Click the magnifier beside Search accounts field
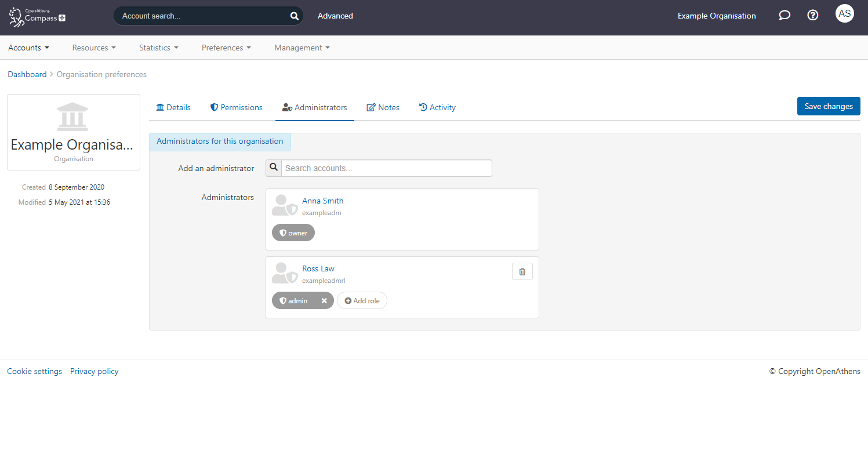The width and height of the screenshot is (868, 461). click(x=273, y=168)
